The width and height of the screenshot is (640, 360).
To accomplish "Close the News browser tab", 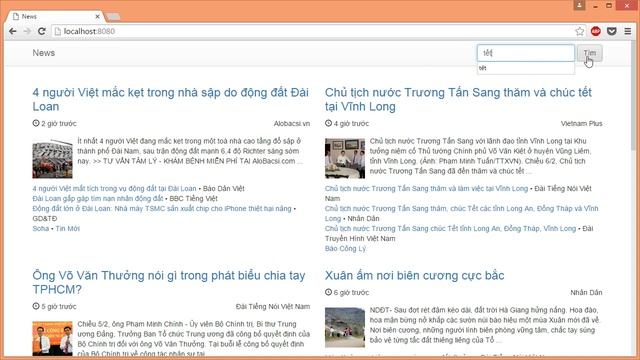I will [x=97, y=16].
